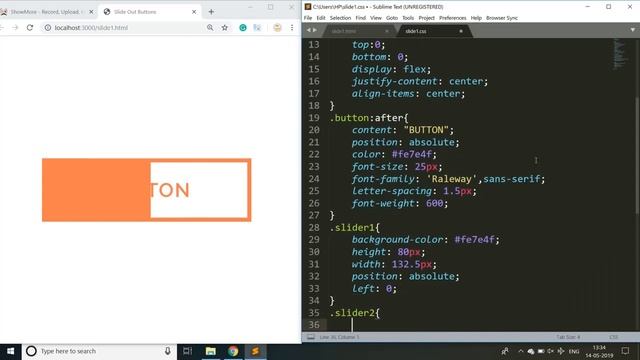Open the Help menu in Sublime
The height and width of the screenshot is (360, 640).
click(x=476, y=18)
